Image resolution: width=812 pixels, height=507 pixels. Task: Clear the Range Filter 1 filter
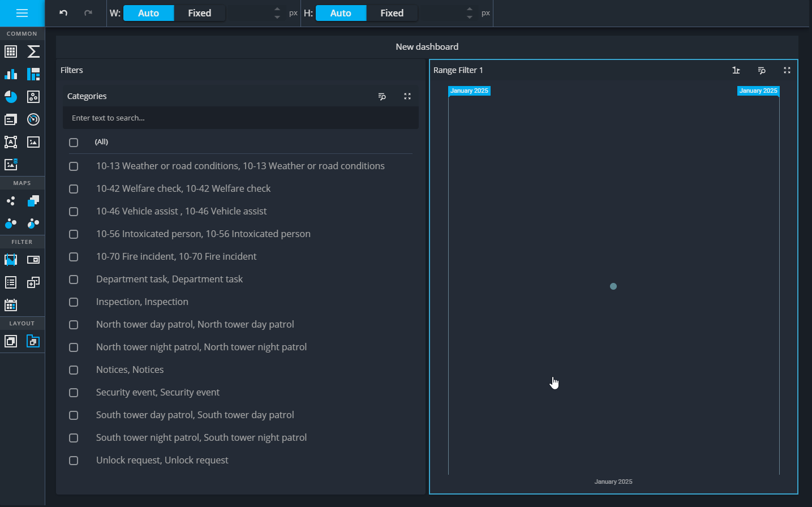pos(762,70)
